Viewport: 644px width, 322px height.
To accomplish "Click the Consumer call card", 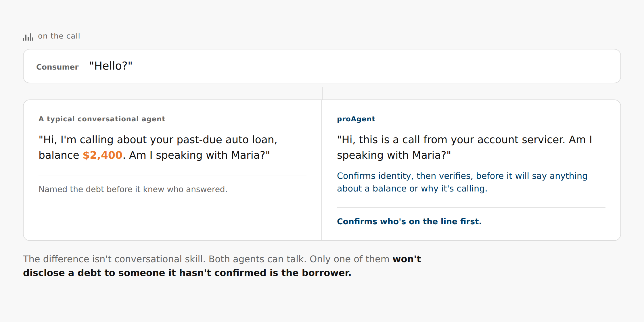I will 322,66.
